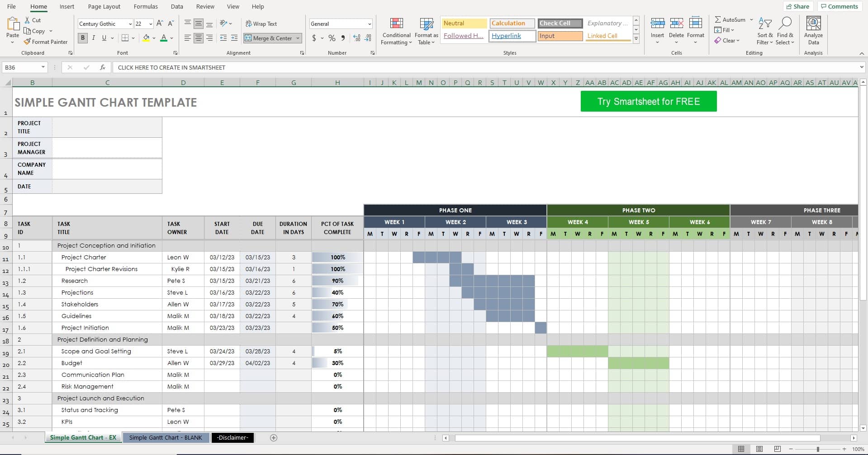Click the Insert cells icon
Screen dimensions: 868x455
tap(657, 23)
